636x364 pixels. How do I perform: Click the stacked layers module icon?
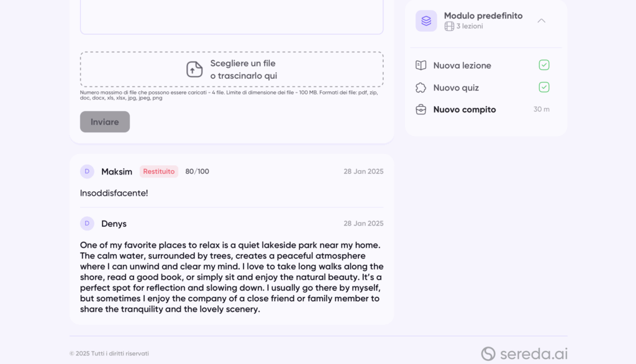point(426,21)
